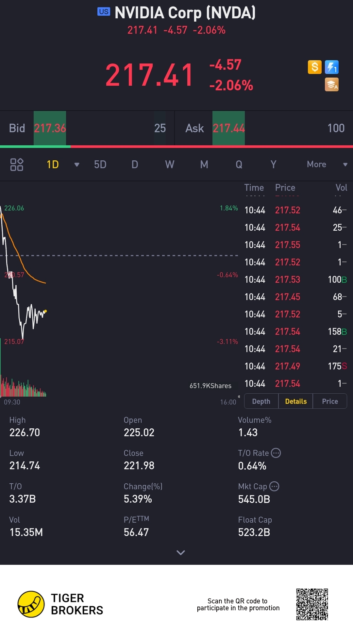Viewport: 353px width, 644px height.
Task: Tap the 226.06 chart high label
Action: [14, 208]
